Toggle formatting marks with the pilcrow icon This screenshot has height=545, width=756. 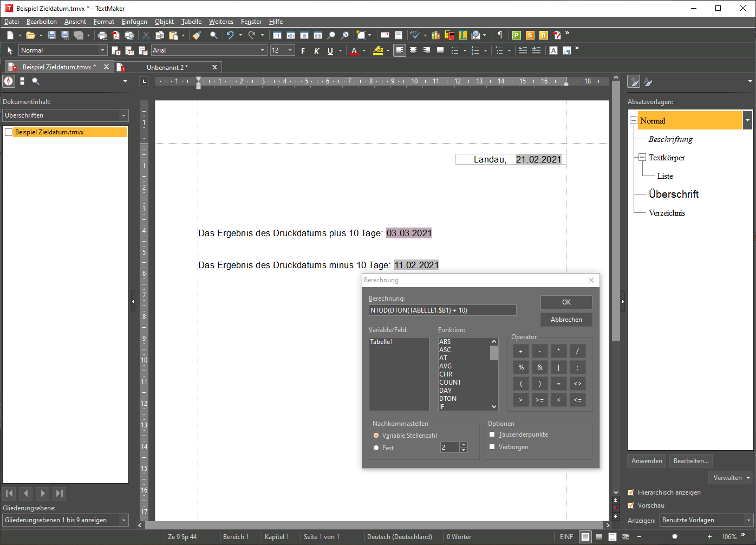(x=499, y=35)
